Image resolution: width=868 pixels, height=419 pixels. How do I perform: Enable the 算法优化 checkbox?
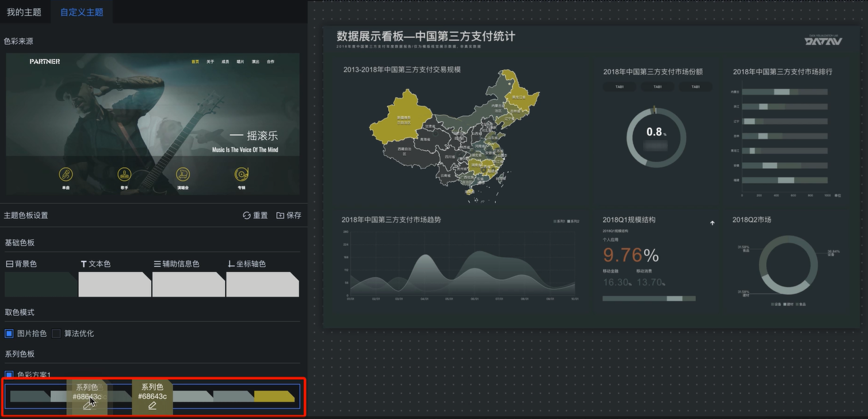(56, 333)
